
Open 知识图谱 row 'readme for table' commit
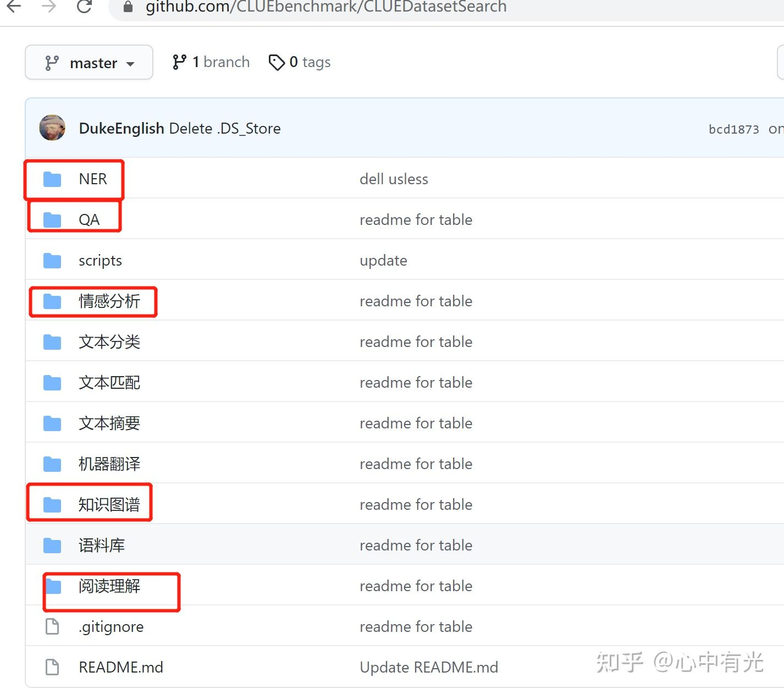[416, 505]
